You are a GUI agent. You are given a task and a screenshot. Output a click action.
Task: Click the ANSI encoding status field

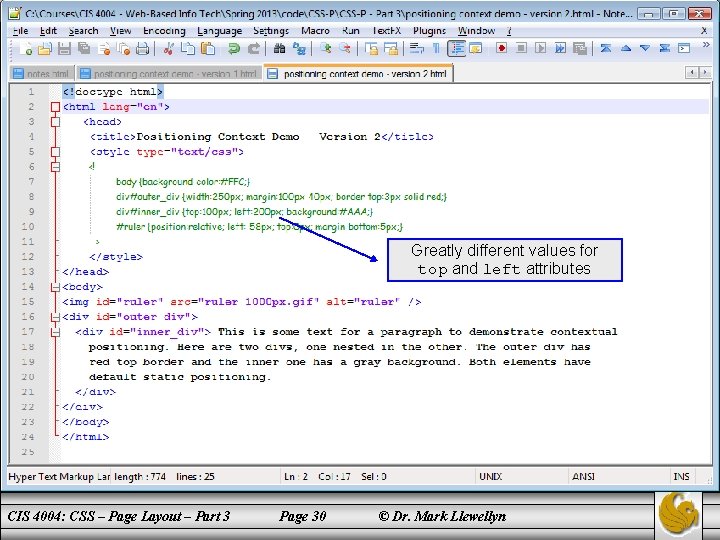(619, 477)
